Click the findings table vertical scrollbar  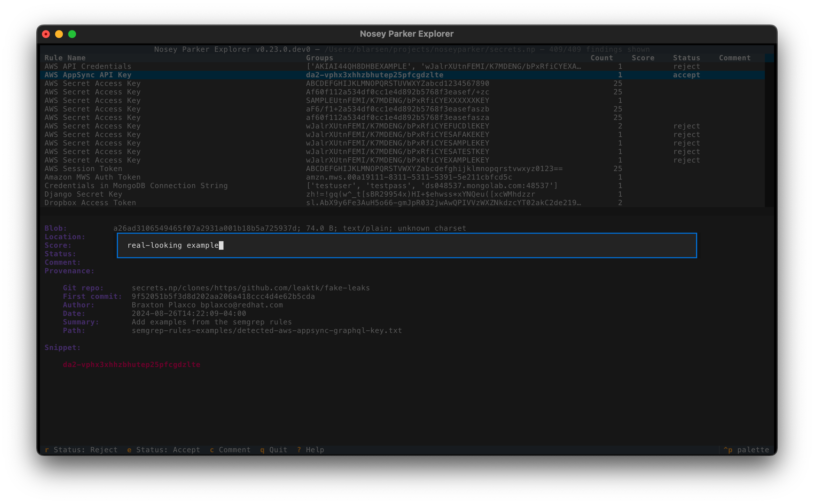point(769,133)
